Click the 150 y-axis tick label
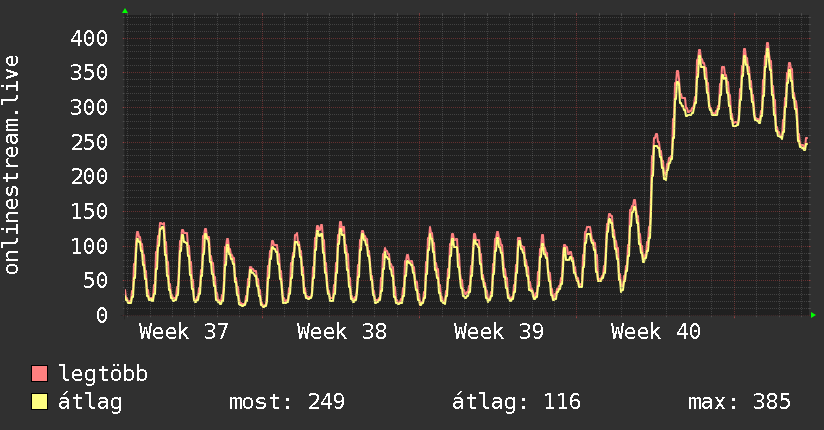 tap(89, 211)
